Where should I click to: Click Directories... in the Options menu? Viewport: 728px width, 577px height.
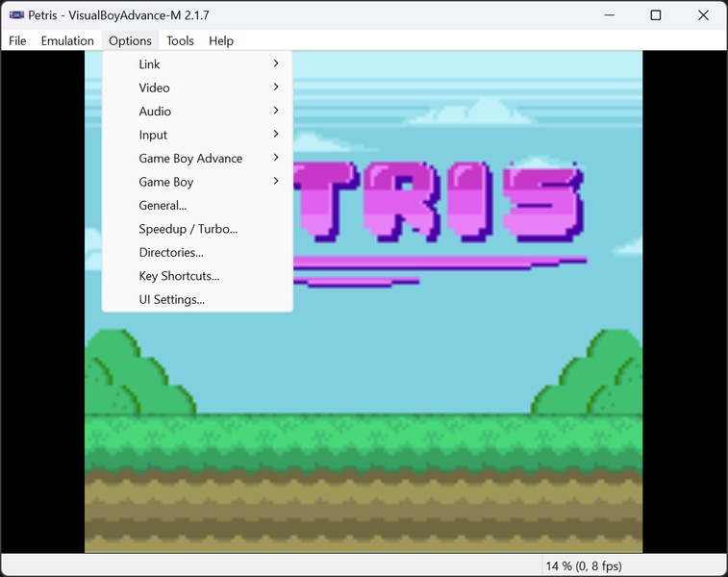coord(171,252)
